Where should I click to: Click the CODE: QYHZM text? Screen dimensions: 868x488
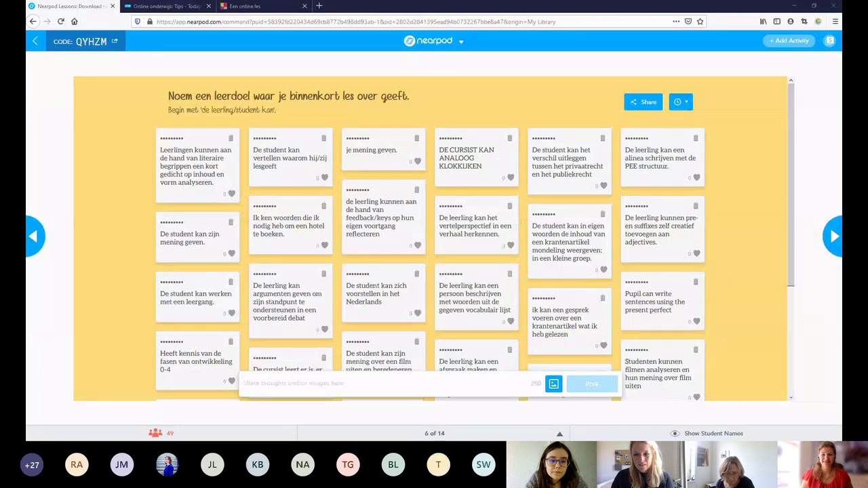[80, 41]
